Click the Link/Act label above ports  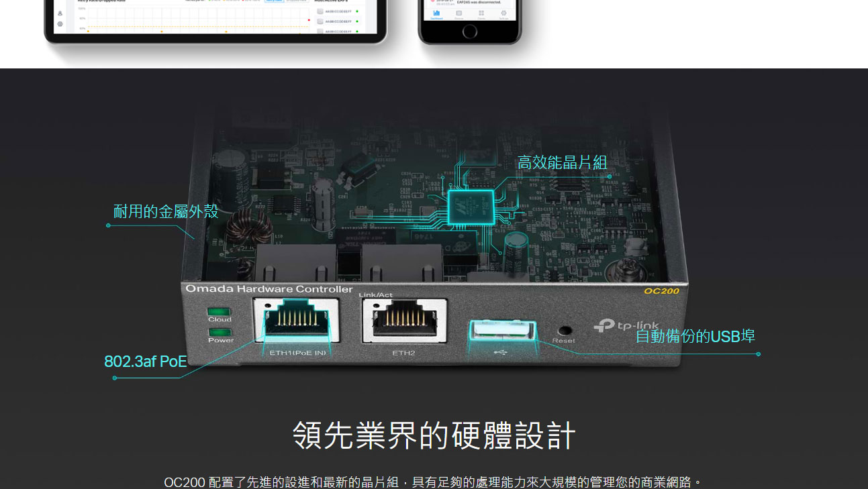click(376, 295)
